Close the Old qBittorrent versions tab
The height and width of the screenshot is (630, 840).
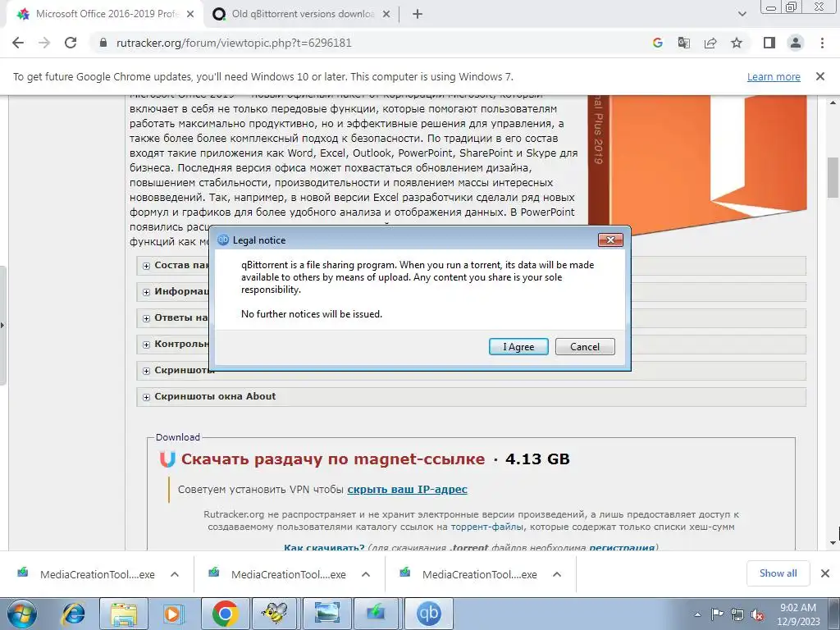pos(386,15)
